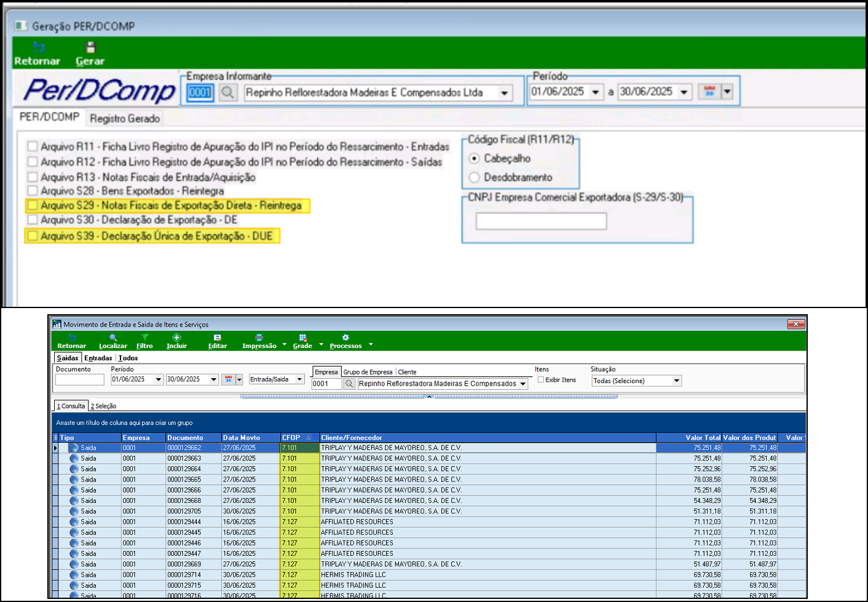The height and width of the screenshot is (602, 868).
Task: Switch to the Registro Gerado tab
Action: [x=125, y=118]
